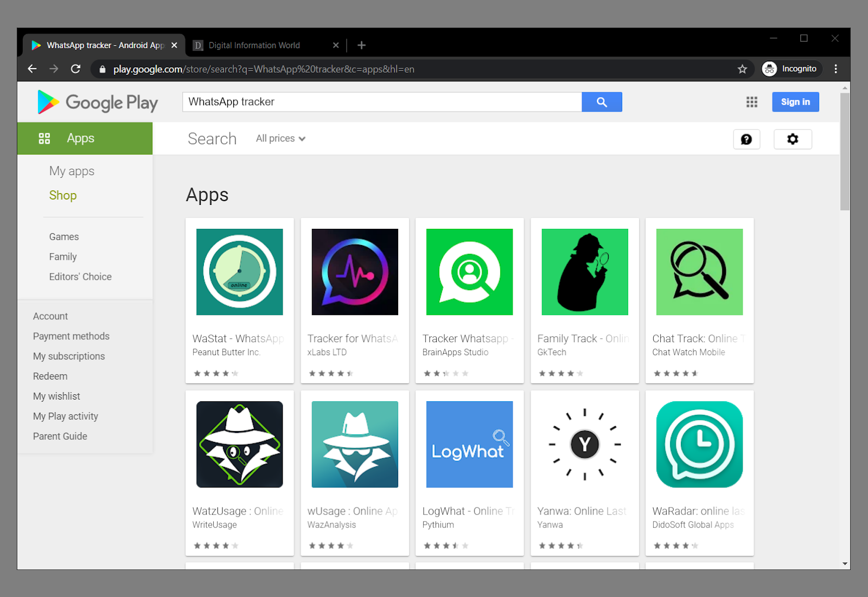Screen dimensions: 868x597
Task: Open the Redeem link
Action: [x=50, y=376]
